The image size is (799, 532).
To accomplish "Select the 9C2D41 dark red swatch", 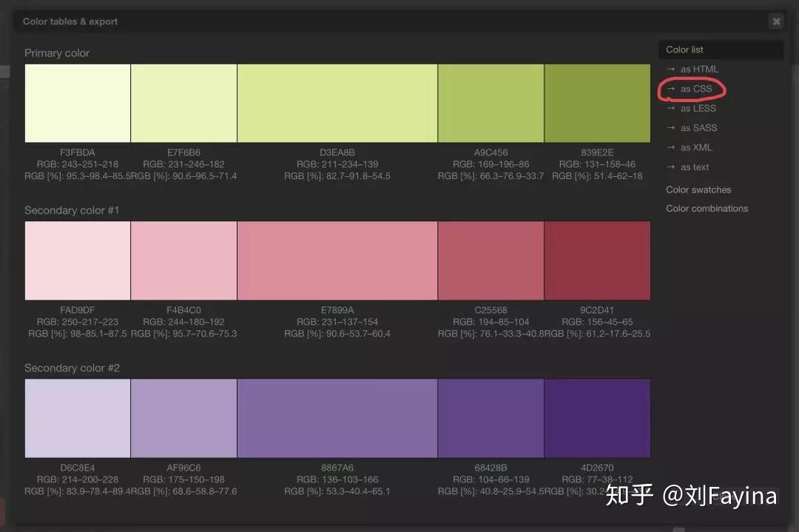I will (597, 260).
